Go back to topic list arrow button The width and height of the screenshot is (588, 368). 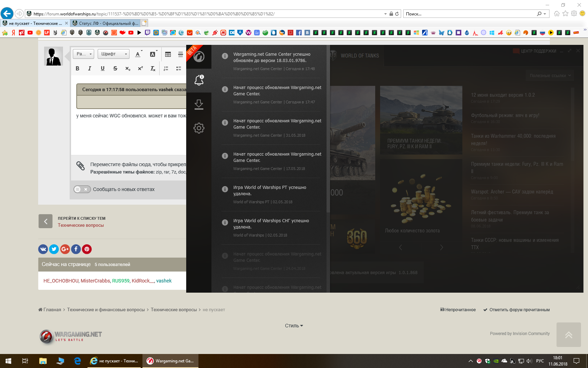click(x=45, y=221)
